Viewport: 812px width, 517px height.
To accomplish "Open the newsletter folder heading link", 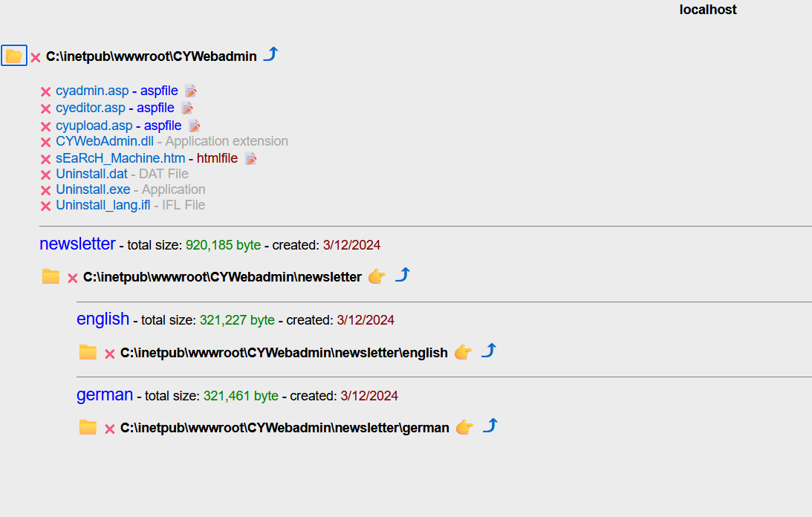I will (x=77, y=244).
